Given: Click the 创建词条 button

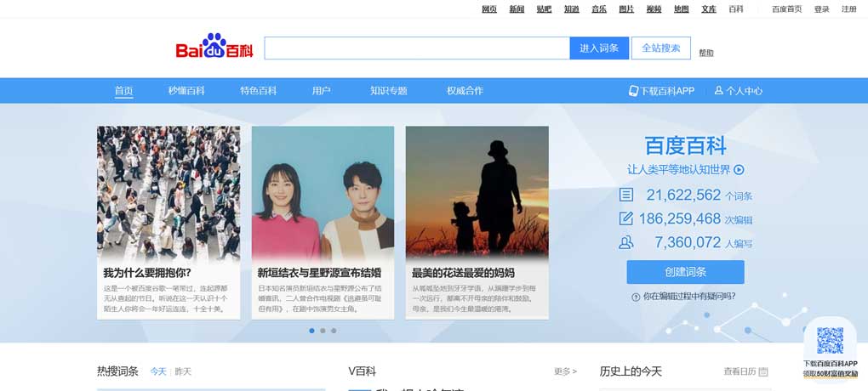Looking at the screenshot, I should tap(685, 272).
